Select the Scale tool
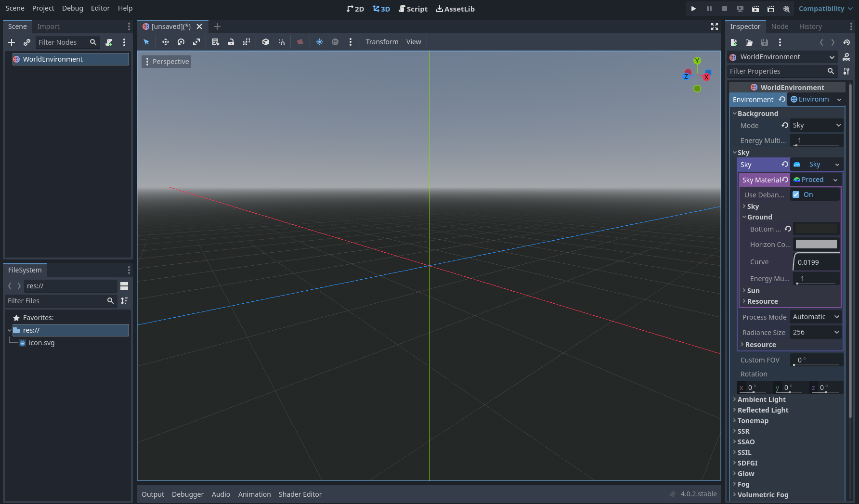The height and width of the screenshot is (504, 859). point(196,42)
